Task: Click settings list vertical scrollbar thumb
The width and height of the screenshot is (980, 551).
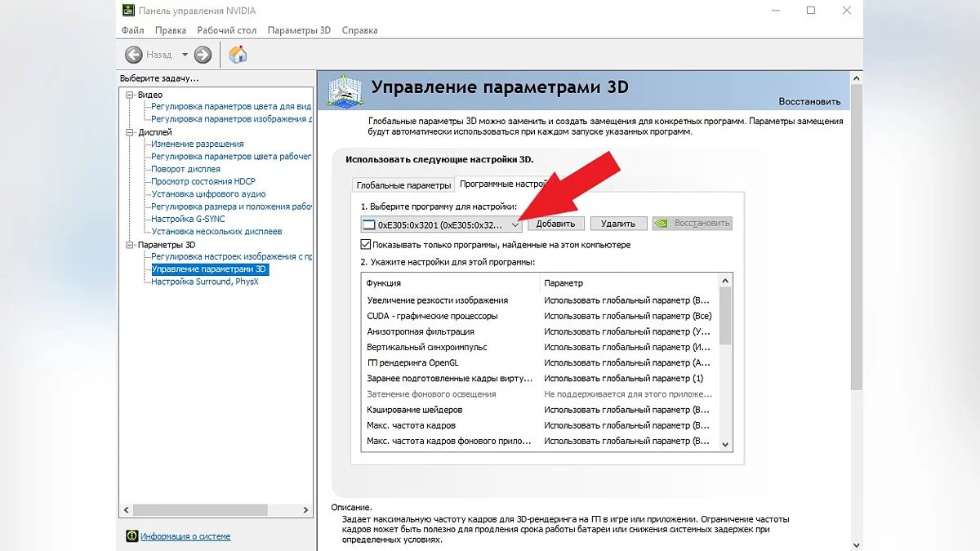Action: [x=725, y=317]
